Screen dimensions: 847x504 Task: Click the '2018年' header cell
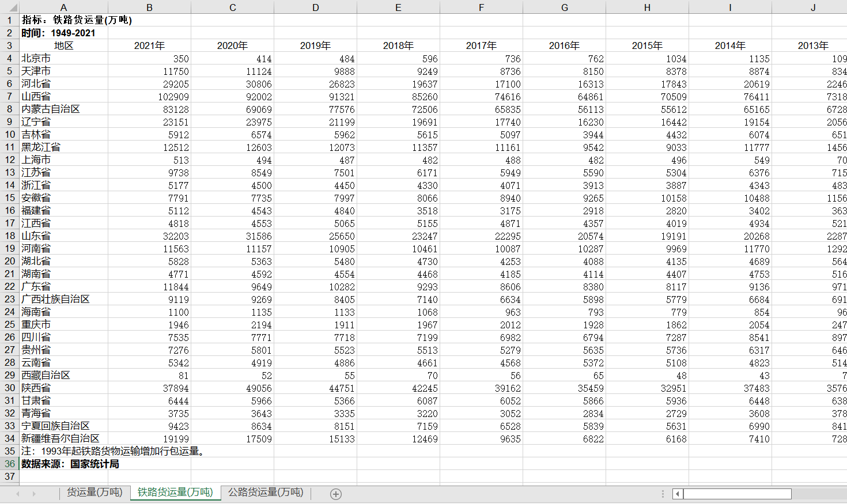398,46
